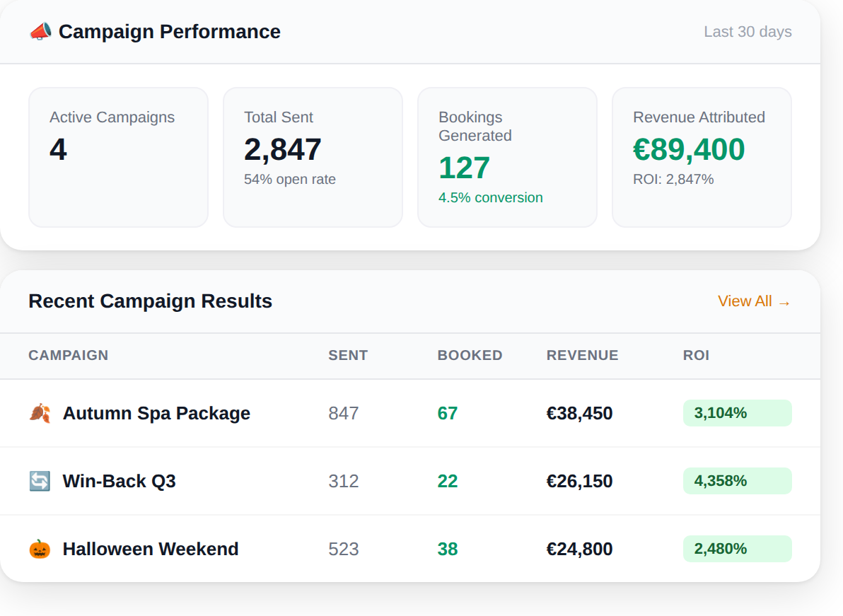843x616 pixels.
Task: Click the Recent Campaign Results heading
Action: (150, 301)
